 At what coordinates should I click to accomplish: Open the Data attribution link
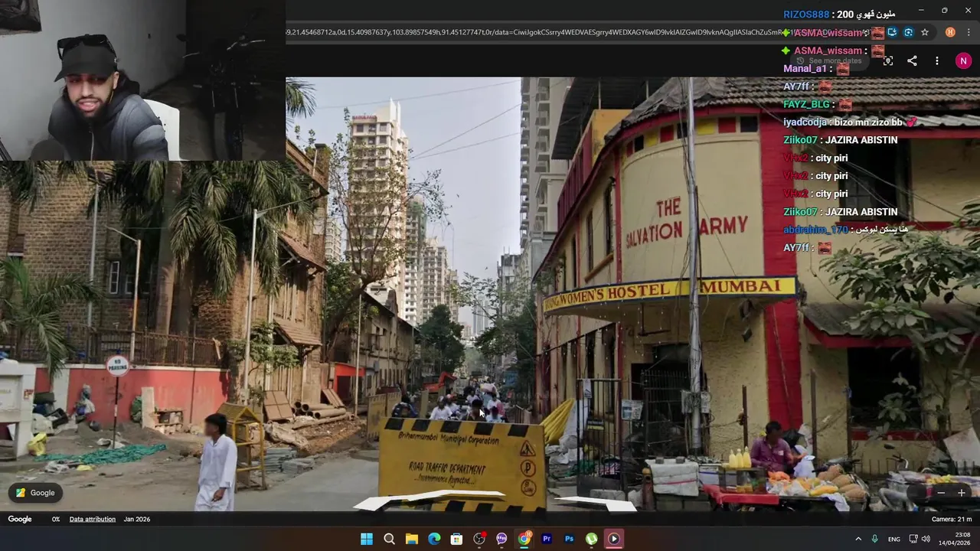(93, 519)
